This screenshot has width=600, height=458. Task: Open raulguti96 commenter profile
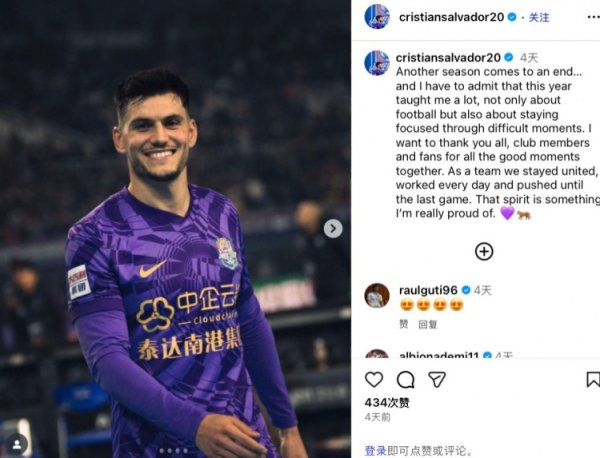[428, 290]
